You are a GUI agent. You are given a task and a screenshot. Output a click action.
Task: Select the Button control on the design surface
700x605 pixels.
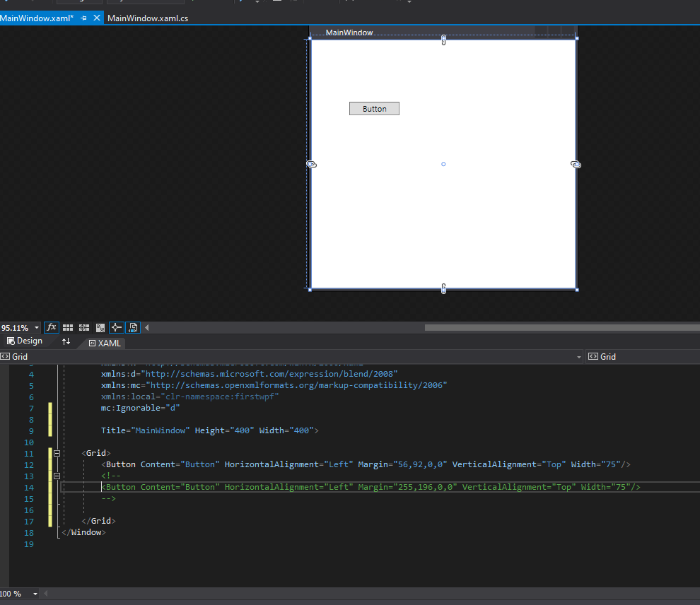(374, 108)
